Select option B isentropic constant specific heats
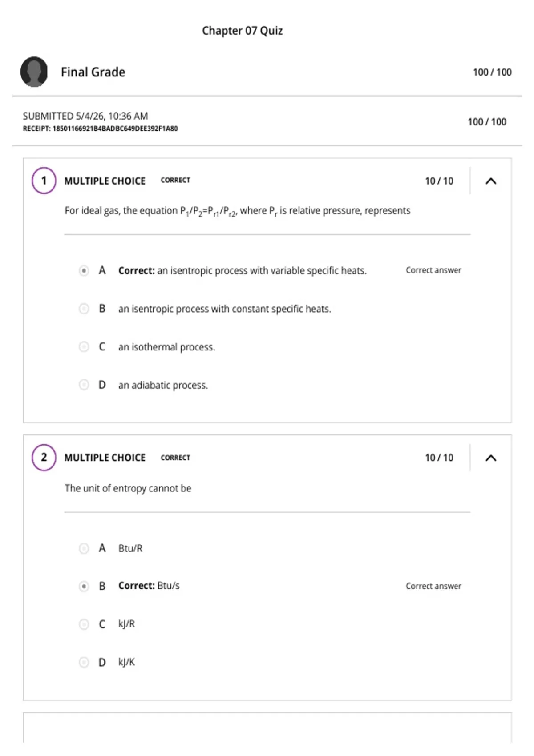Viewport: 534px width, 756px height. (x=84, y=309)
